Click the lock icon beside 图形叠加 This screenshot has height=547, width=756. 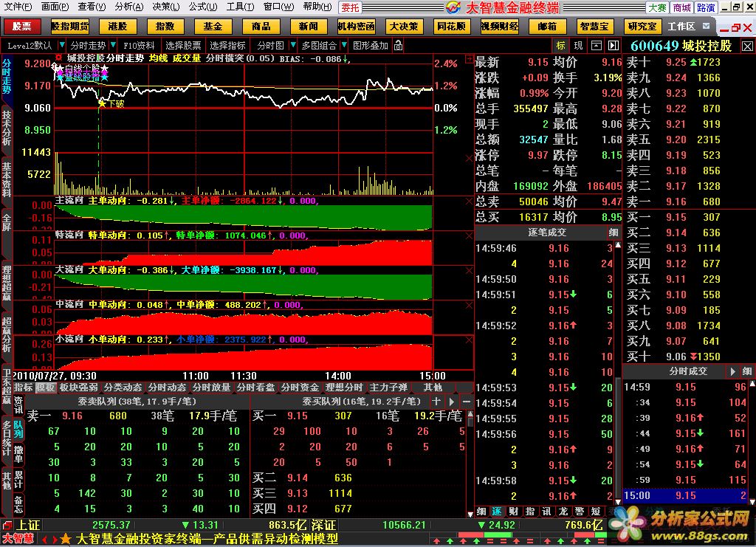(398, 45)
